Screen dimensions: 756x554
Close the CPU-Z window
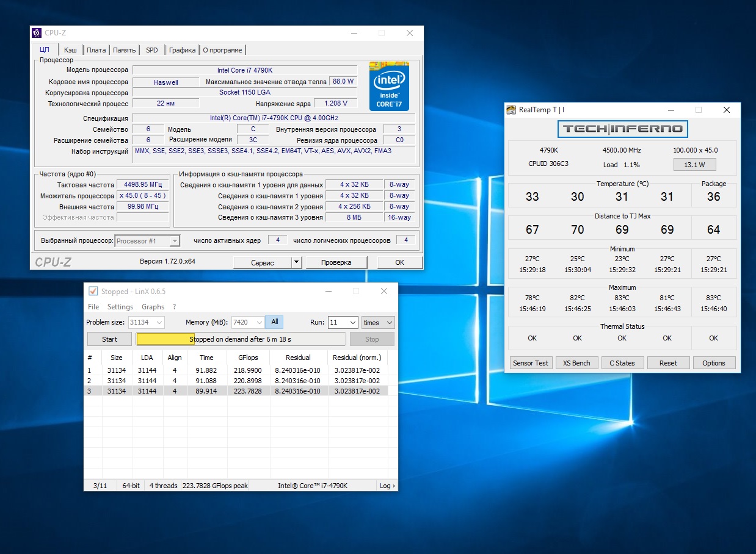409,33
